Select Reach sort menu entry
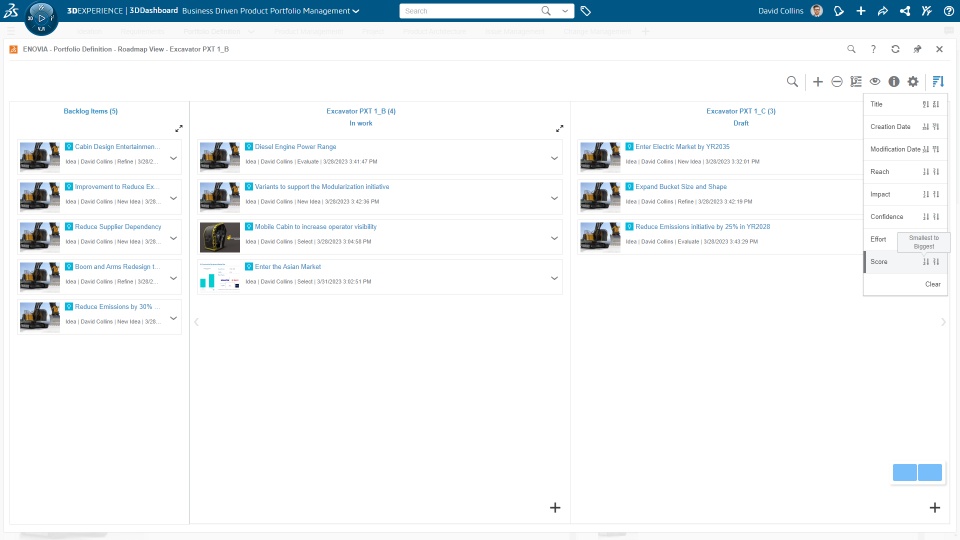 (x=880, y=172)
